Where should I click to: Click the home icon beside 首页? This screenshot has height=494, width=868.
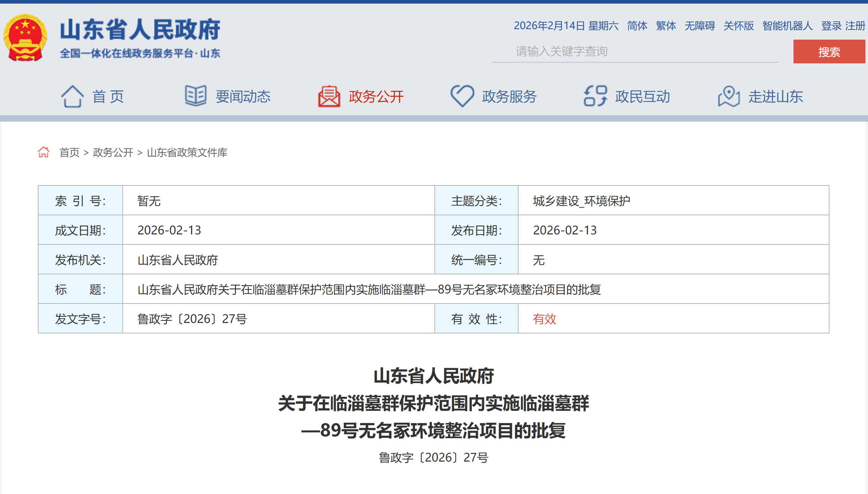pyautogui.click(x=73, y=96)
